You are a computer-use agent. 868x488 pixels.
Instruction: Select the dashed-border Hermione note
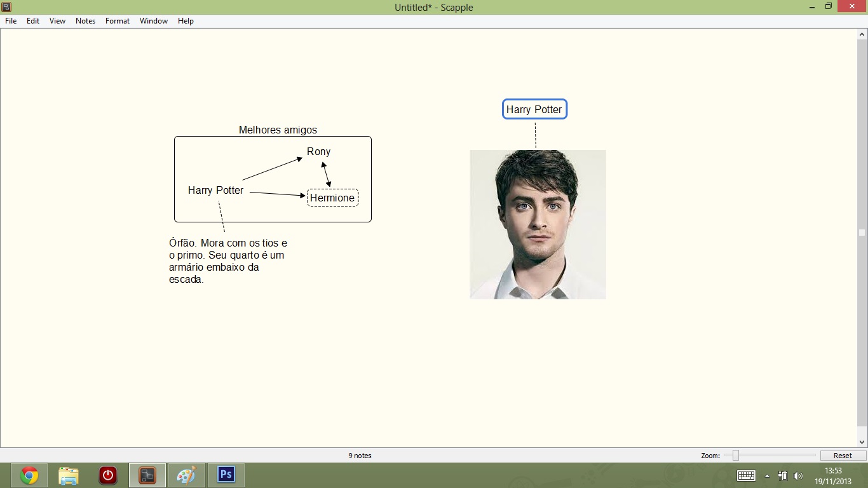click(x=332, y=198)
